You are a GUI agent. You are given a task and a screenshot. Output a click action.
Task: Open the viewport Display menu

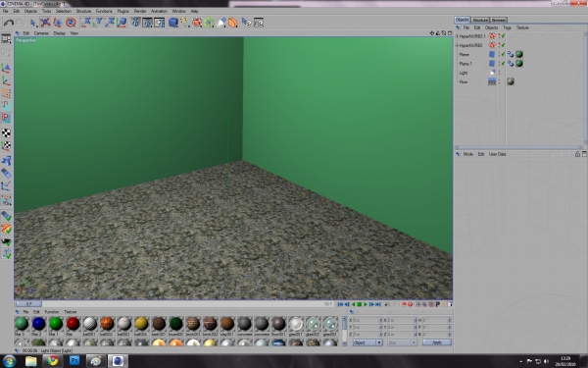point(59,33)
